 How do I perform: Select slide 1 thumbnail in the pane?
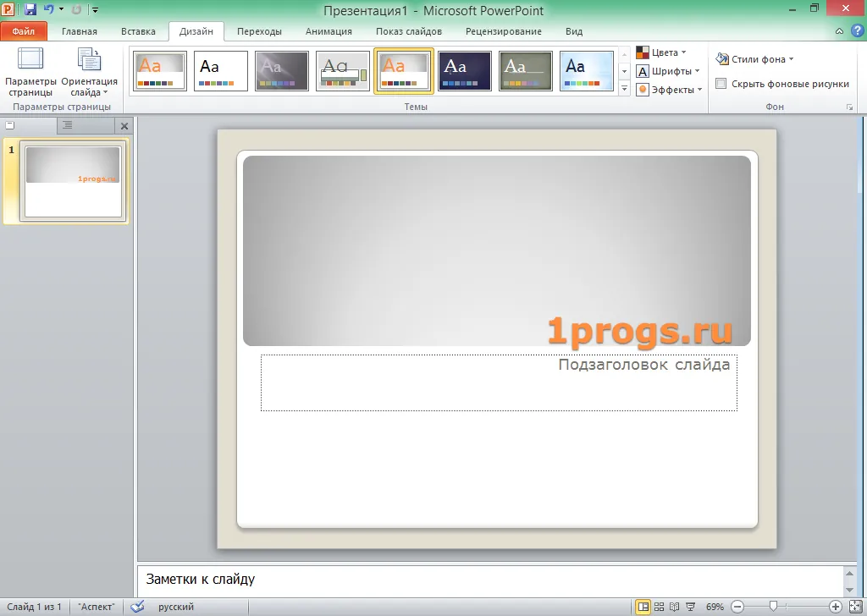[74, 181]
